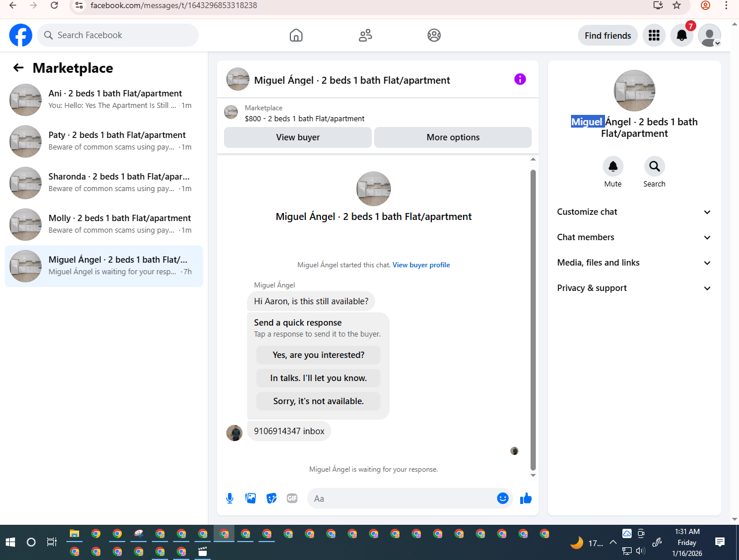Open Molly apartment conversation
Image resolution: width=739 pixels, height=560 pixels.
[x=104, y=224]
